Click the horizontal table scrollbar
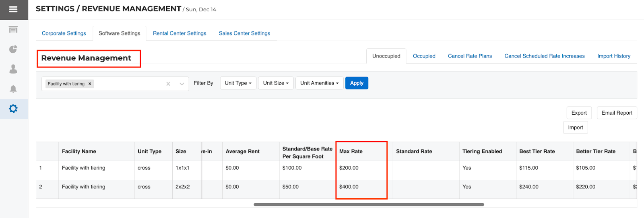This screenshot has width=644, height=218. click(369, 204)
